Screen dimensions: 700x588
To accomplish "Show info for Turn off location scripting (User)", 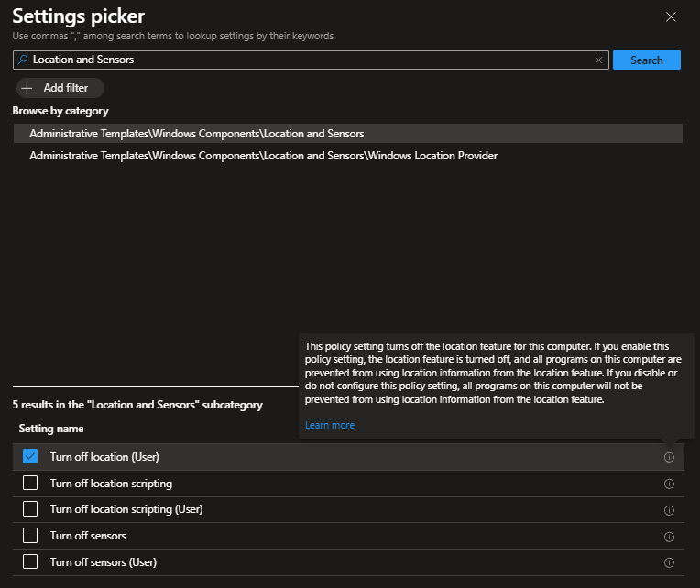I will (669, 510).
